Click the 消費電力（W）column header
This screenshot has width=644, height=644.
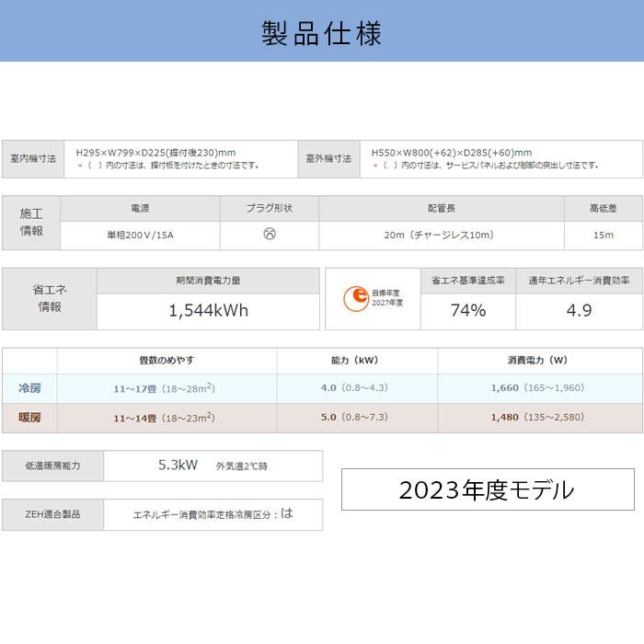pyautogui.click(x=538, y=361)
